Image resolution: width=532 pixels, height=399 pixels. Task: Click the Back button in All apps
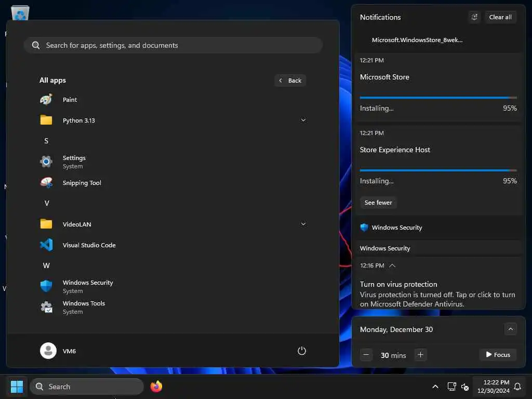click(290, 81)
